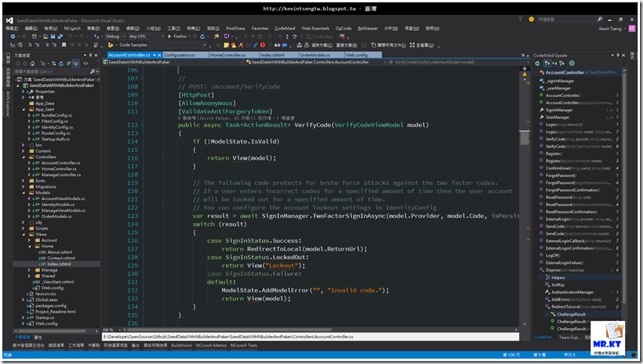Collapse the Models folder in Solution Explorer
Image resolution: width=643 pixels, height=364 pixels.
pyautogui.click(x=24, y=193)
